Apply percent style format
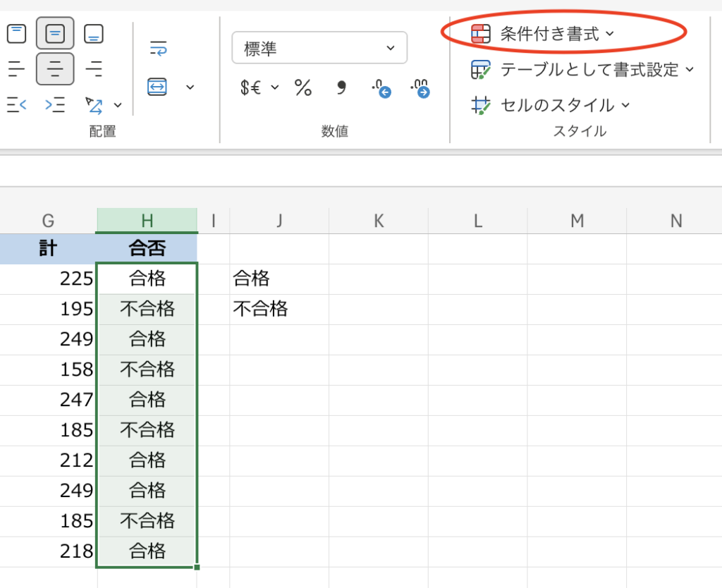The image size is (722, 588). pyautogui.click(x=303, y=87)
